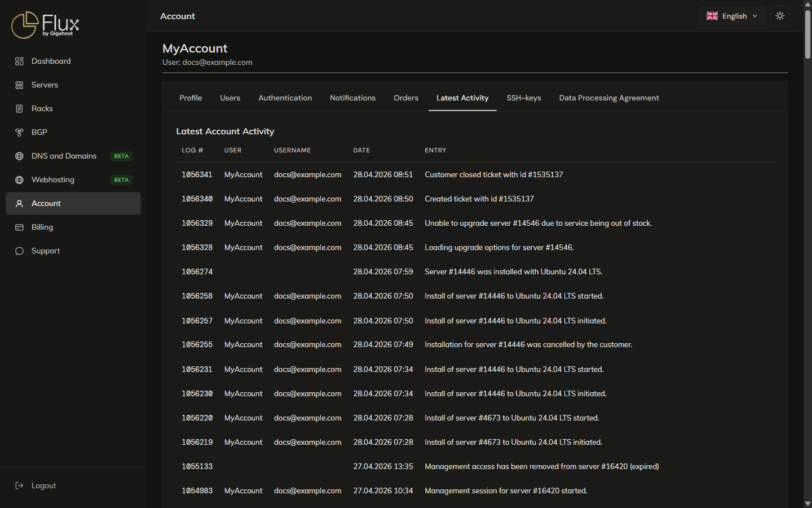Select the Notifications tab
Screen dimensions: 812x508
tap(352, 98)
